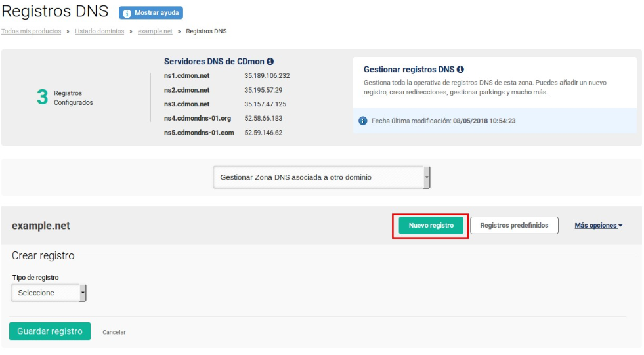Viewport: 644px width, 355px height.
Task: Select the ns1.cdmon.net nameserver entry
Action: tap(186, 75)
